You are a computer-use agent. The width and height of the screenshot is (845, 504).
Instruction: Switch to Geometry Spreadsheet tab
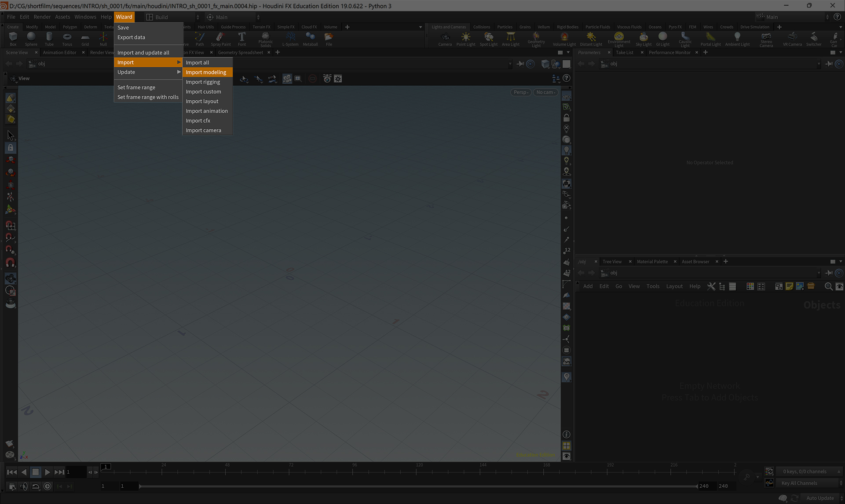point(241,52)
